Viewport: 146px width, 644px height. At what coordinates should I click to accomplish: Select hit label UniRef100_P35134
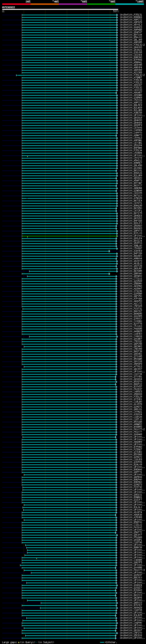coord(131,151)
